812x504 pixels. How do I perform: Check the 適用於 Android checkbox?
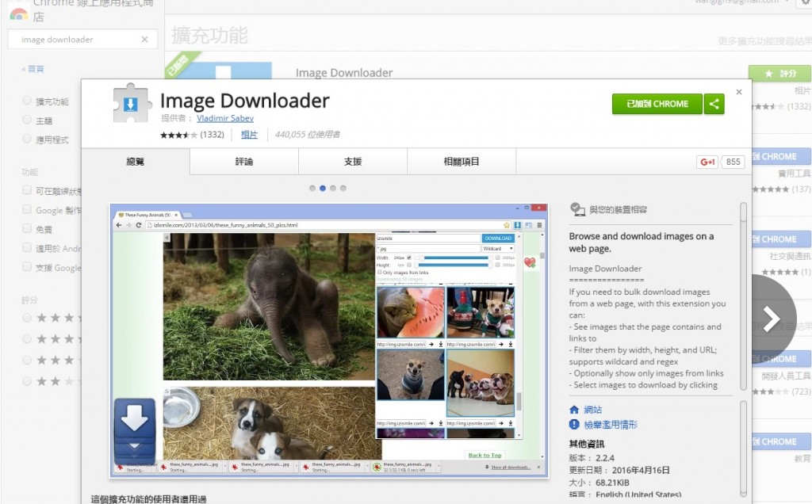coord(27,248)
